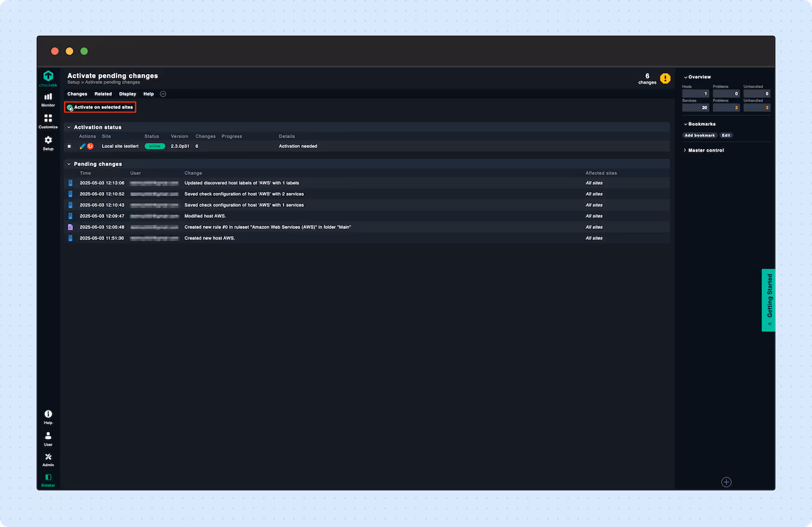Click the Add bookmark button
Viewport: 812px width, 527px height.
pos(699,135)
